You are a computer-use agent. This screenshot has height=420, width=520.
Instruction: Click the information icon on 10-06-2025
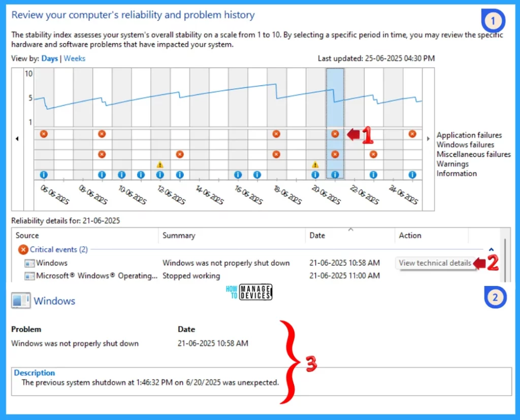click(122, 175)
